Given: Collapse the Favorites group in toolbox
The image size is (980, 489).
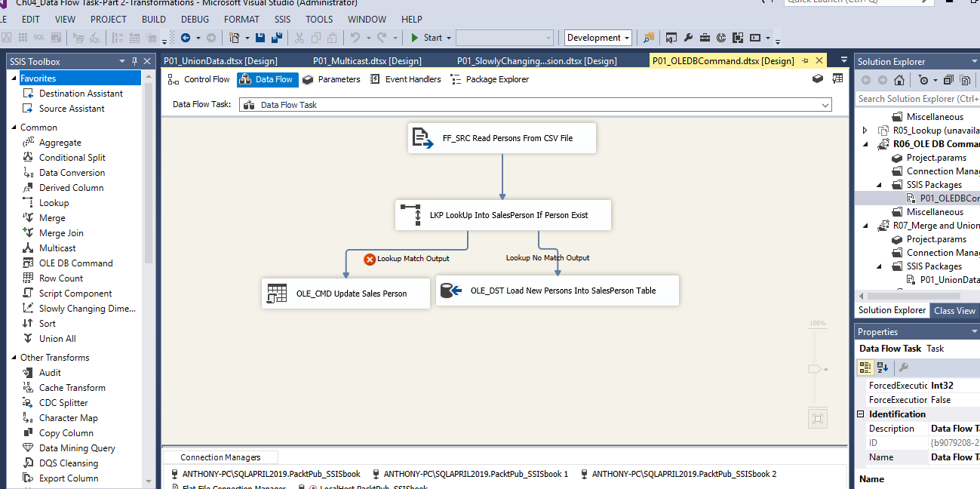Looking at the screenshot, I should 14,78.
